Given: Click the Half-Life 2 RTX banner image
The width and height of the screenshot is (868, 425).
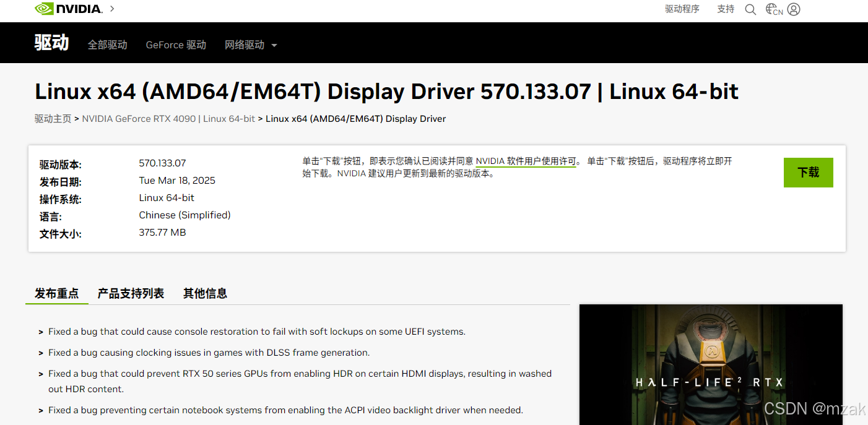Looking at the screenshot, I should 711,364.
